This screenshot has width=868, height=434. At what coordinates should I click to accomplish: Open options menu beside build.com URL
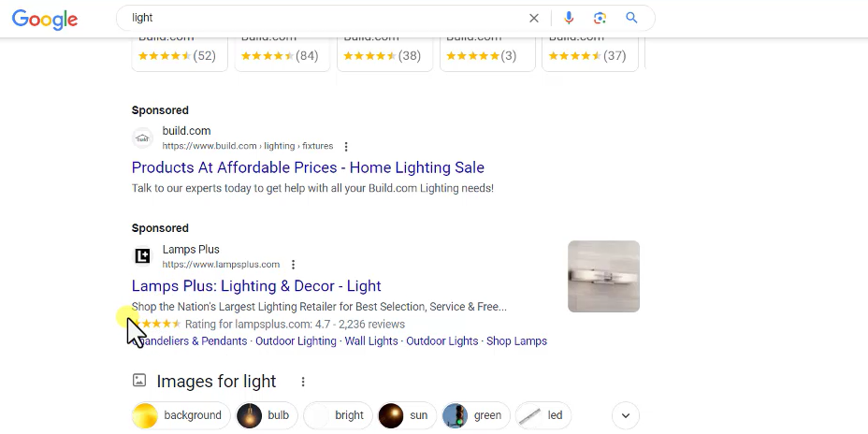tap(346, 147)
